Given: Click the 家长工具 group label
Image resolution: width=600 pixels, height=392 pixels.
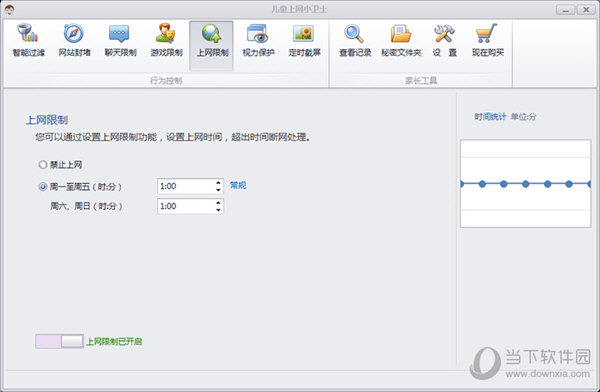Looking at the screenshot, I should [421, 80].
